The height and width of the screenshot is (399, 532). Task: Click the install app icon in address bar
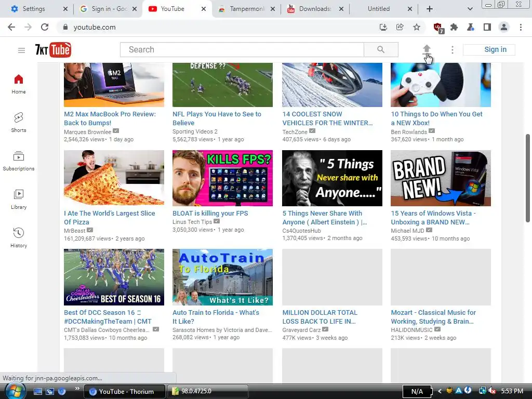point(383,27)
